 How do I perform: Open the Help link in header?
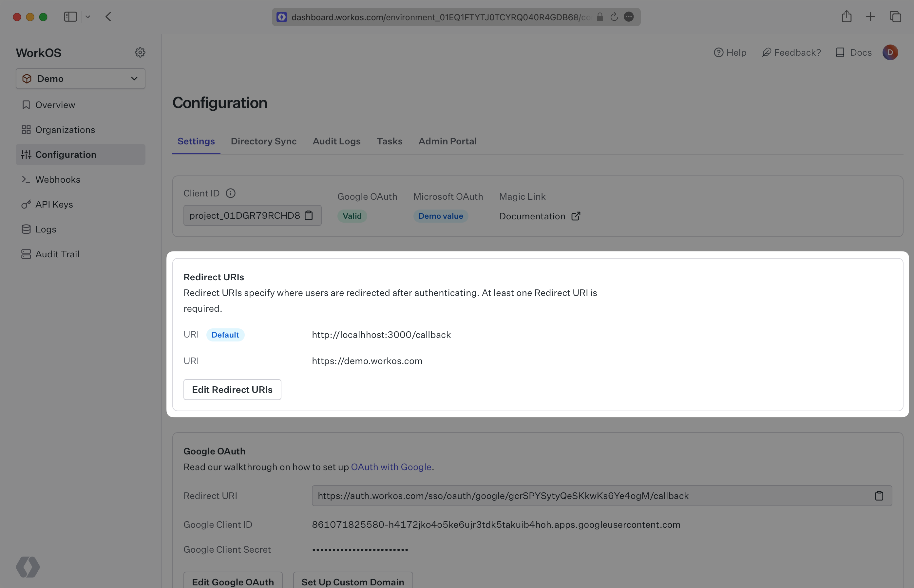(730, 52)
